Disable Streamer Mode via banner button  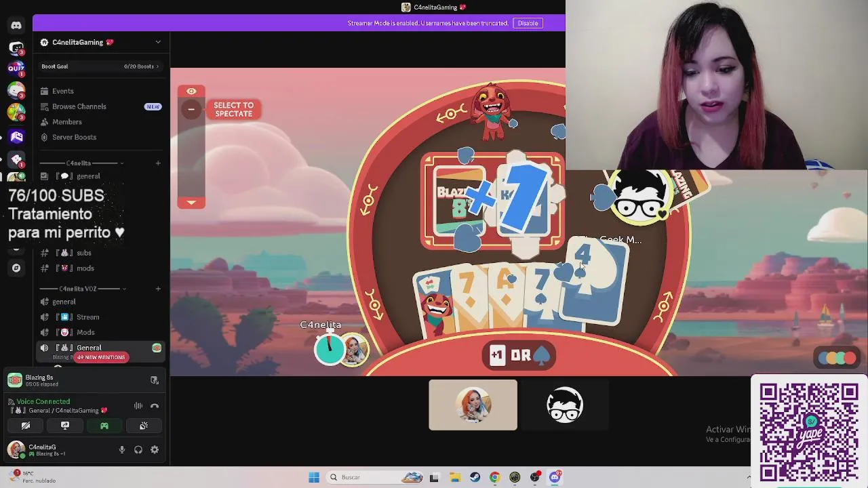click(528, 23)
